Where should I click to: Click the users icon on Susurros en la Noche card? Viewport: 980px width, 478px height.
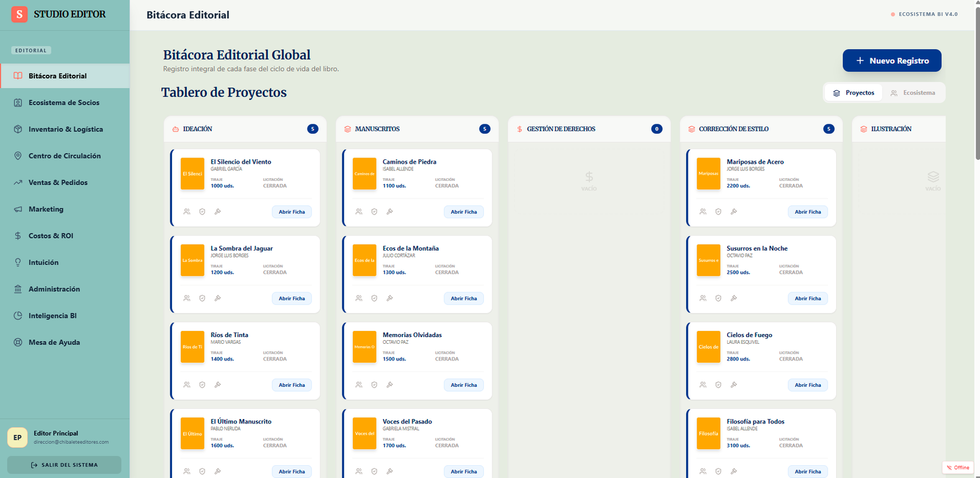click(703, 298)
